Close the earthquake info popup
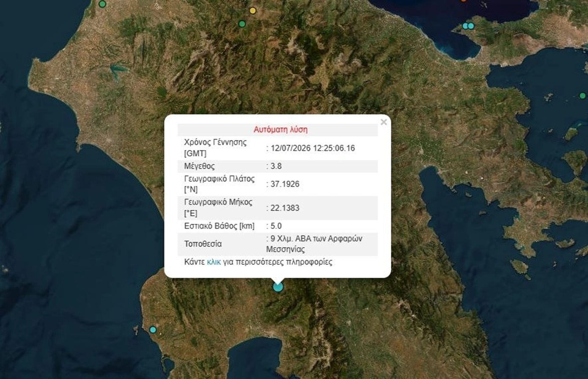588x379 pixels. [x=384, y=122]
